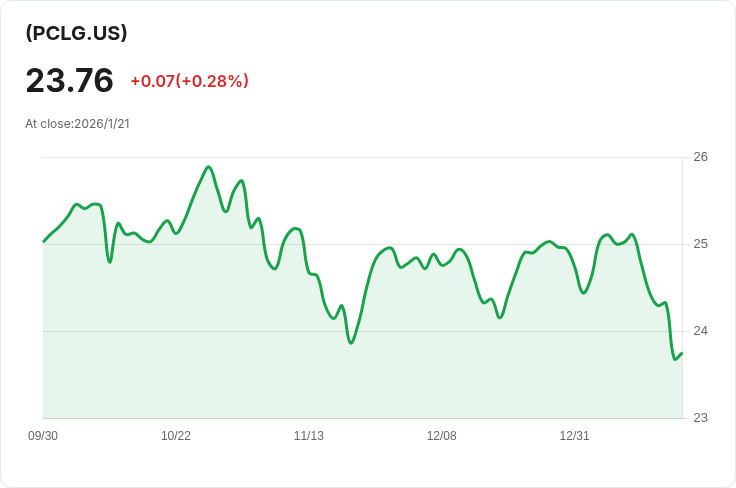Click the lowest dip after 11/13

[351, 343]
